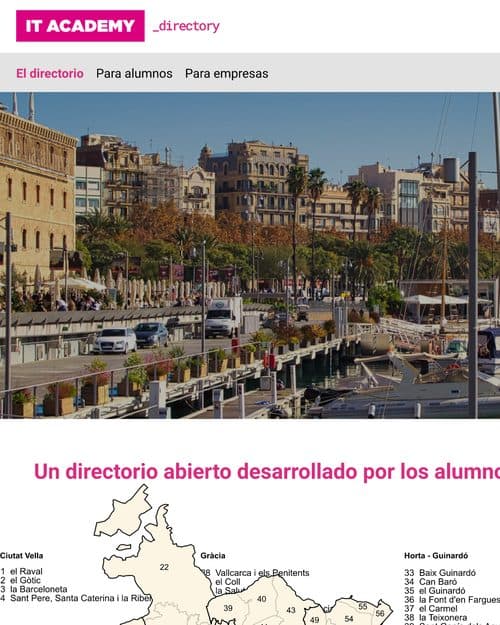Go to Para alumnos menu item
The height and width of the screenshot is (625, 500).
pyautogui.click(x=134, y=73)
